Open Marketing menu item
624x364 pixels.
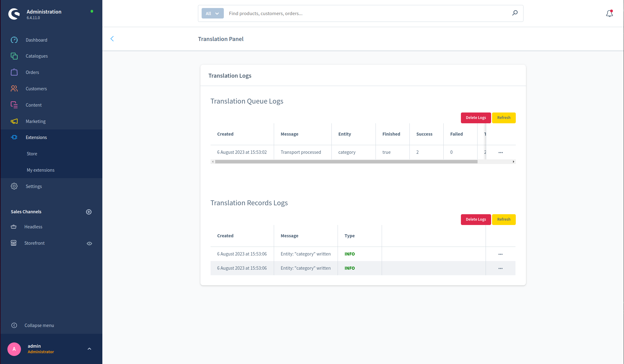(x=35, y=121)
